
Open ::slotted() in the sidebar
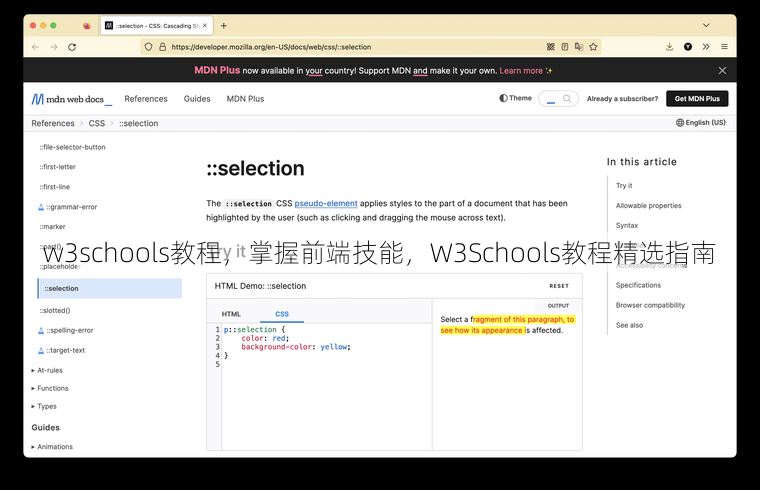(55, 311)
